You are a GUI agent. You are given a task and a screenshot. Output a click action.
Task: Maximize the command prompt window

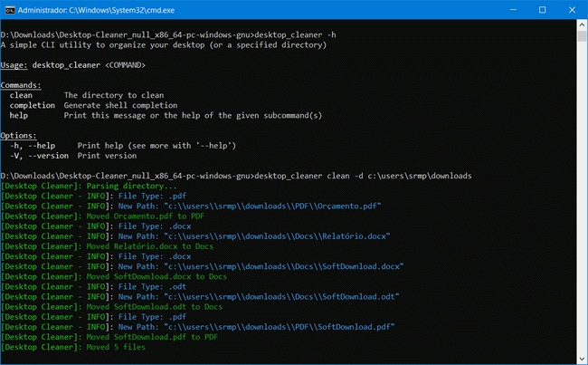[x=542, y=10]
